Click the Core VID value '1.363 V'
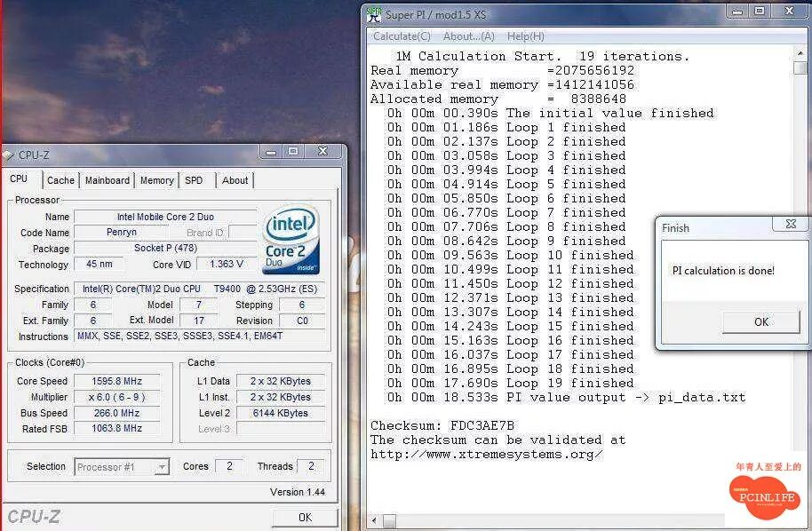The height and width of the screenshot is (531, 812). pyautogui.click(x=226, y=264)
